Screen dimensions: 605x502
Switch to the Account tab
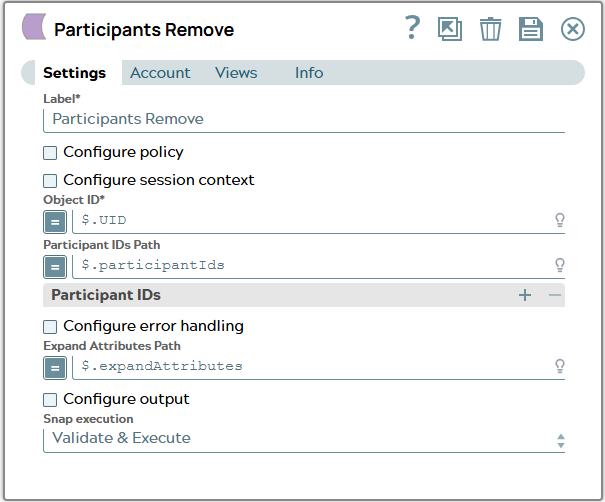click(160, 73)
